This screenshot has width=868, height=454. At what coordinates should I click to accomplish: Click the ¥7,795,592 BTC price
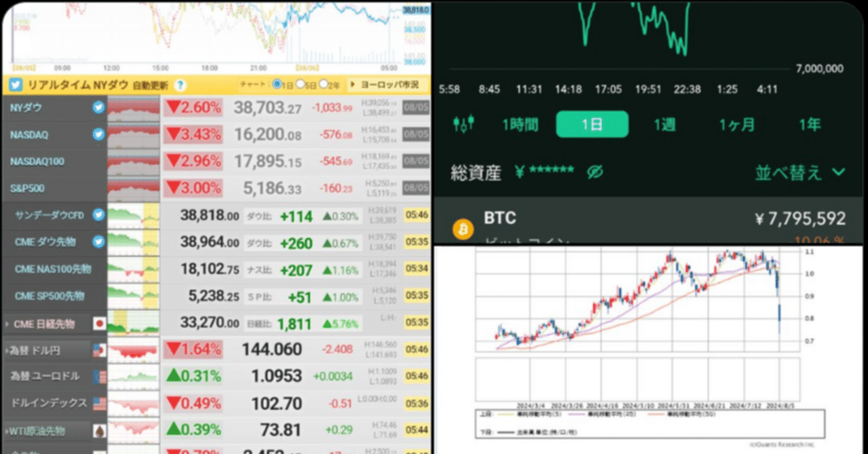800,219
